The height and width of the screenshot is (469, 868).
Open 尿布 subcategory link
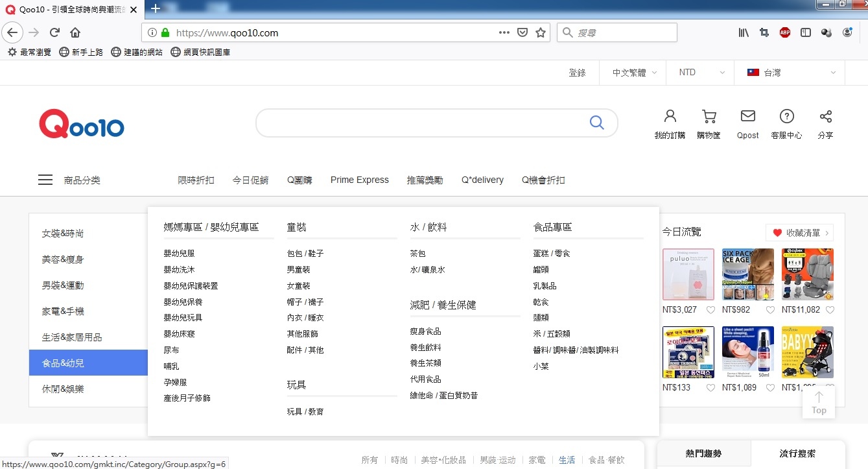(x=171, y=350)
